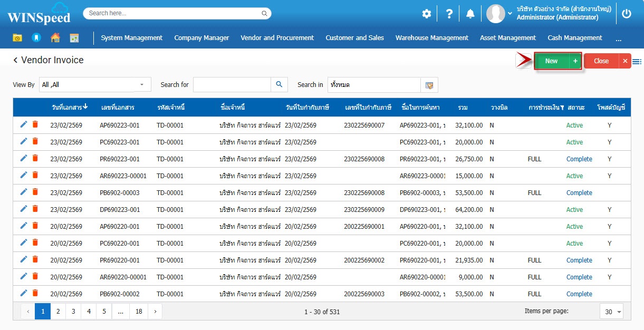The width and height of the screenshot is (644, 330).
Task: Click the Search for input field
Action: [232, 85]
